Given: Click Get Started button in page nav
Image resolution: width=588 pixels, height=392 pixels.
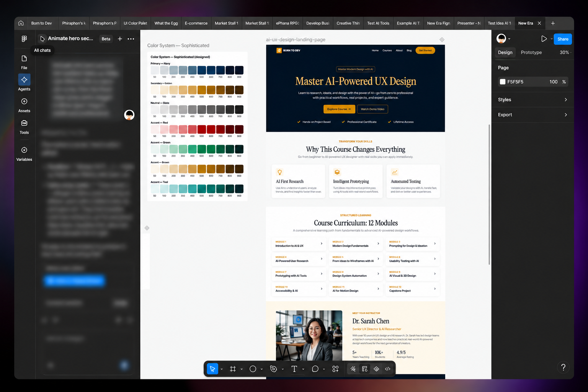Looking at the screenshot, I should pos(425,50).
